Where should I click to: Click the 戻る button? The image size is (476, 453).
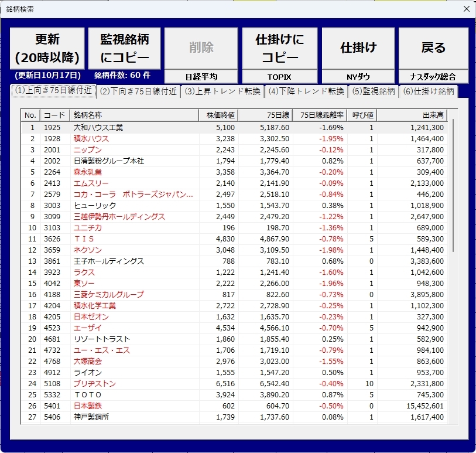point(433,49)
